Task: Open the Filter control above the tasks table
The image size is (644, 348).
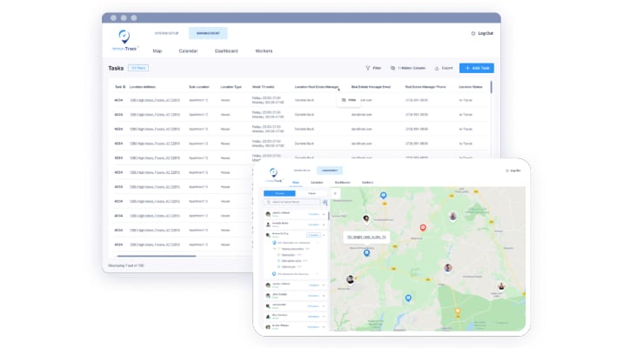Action: click(x=373, y=68)
